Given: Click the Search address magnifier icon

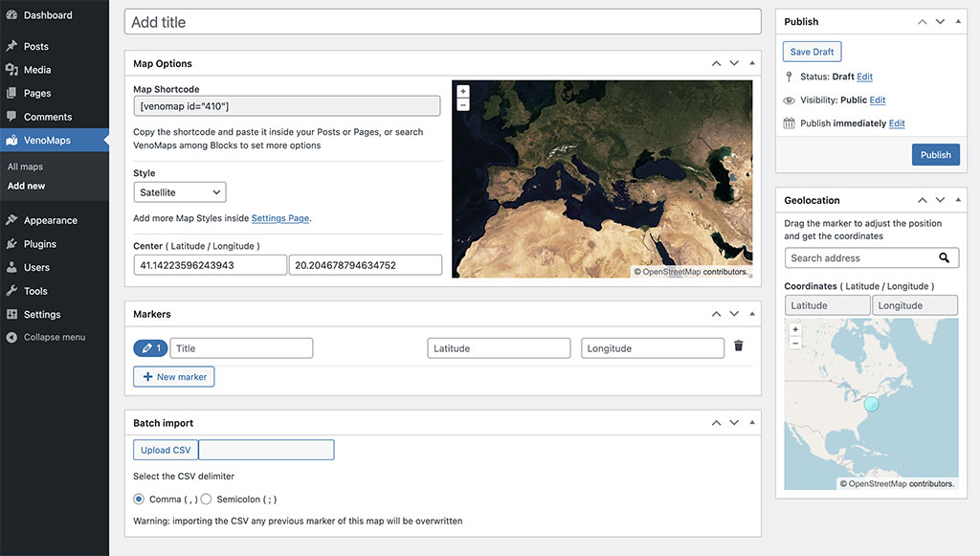Looking at the screenshot, I should tap(944, 258).
